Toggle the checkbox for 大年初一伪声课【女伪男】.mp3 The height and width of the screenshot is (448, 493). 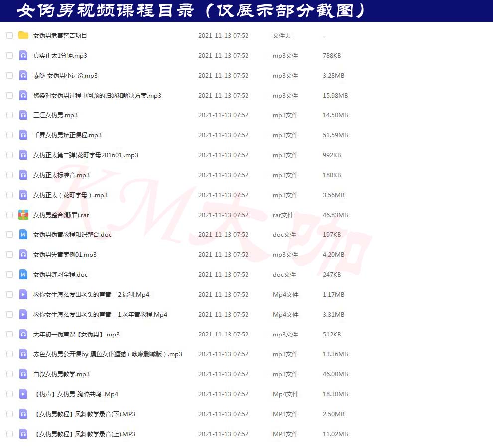(9, 334)
